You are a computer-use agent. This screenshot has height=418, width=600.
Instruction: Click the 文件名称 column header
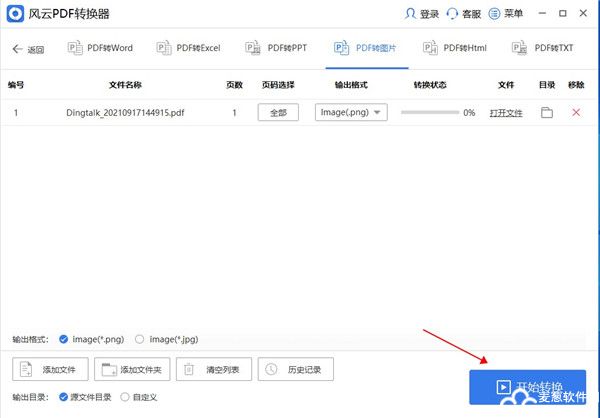(x=125, y=85)
